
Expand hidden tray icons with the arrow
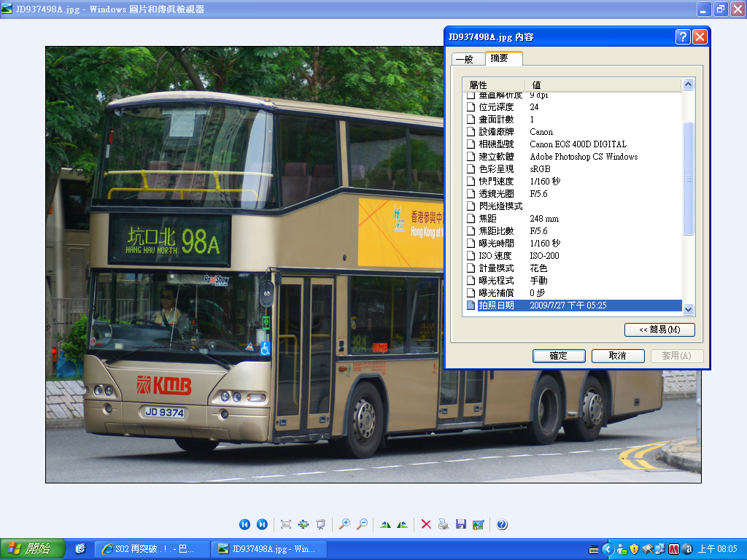pyautogui.click(x=608, y=550)
